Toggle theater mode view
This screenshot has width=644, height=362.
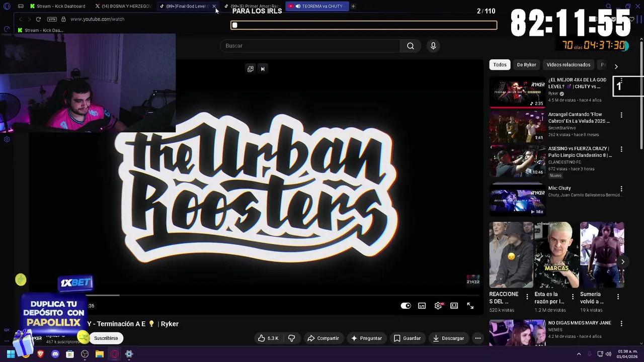click(x=454, y=306)
